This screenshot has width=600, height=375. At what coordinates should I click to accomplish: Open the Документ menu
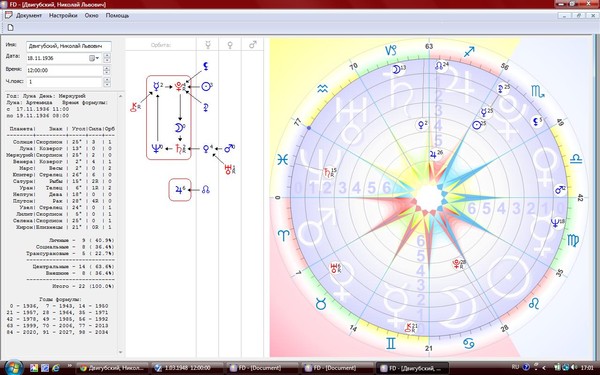pos(29,16)
